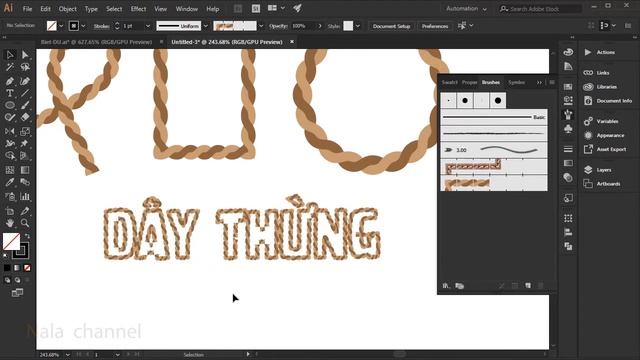Click the New Brush icon in Brushes panel
The height and width of the screenshot is (360, 640).
528,286
